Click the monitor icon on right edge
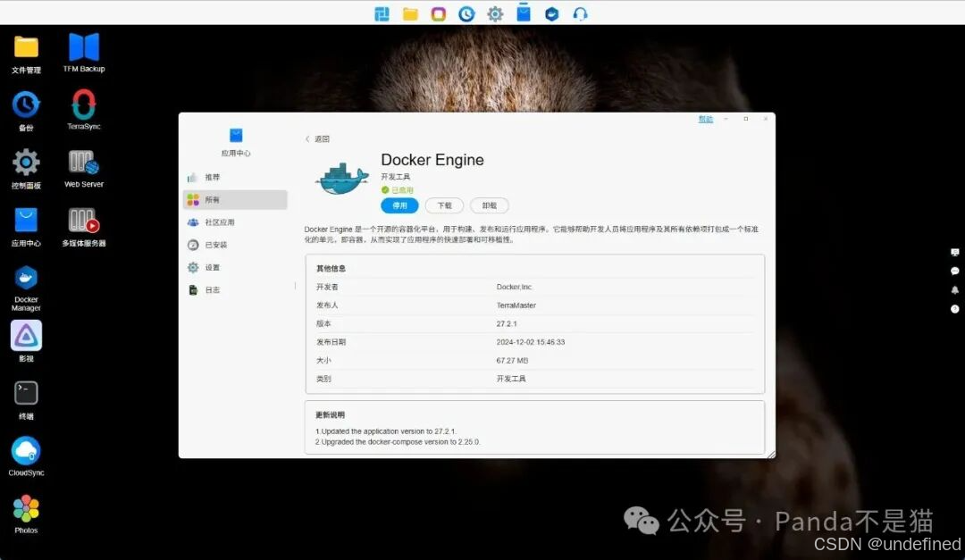Image resolution: width=965 pixels, height=560 pixels. point(954,252)
